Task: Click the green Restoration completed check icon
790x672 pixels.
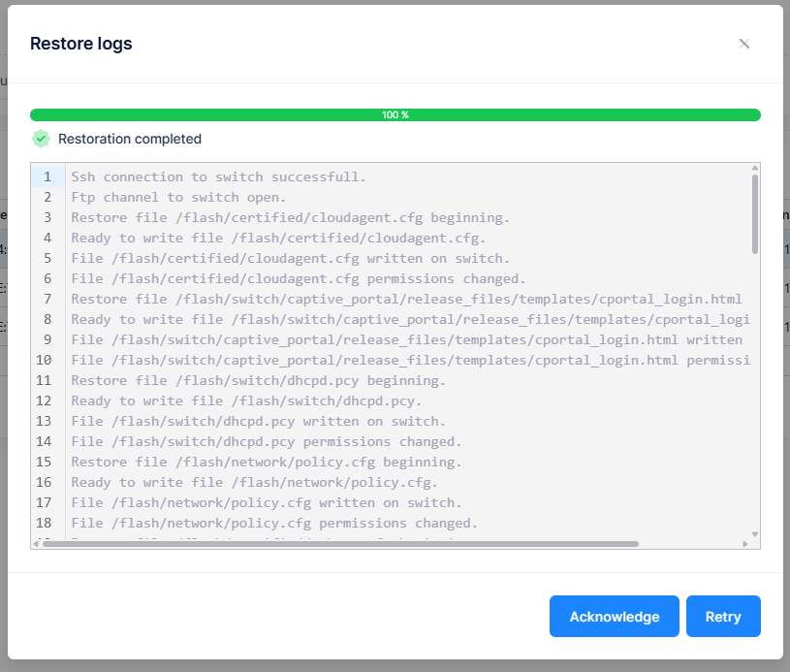Action: [41, 139]
